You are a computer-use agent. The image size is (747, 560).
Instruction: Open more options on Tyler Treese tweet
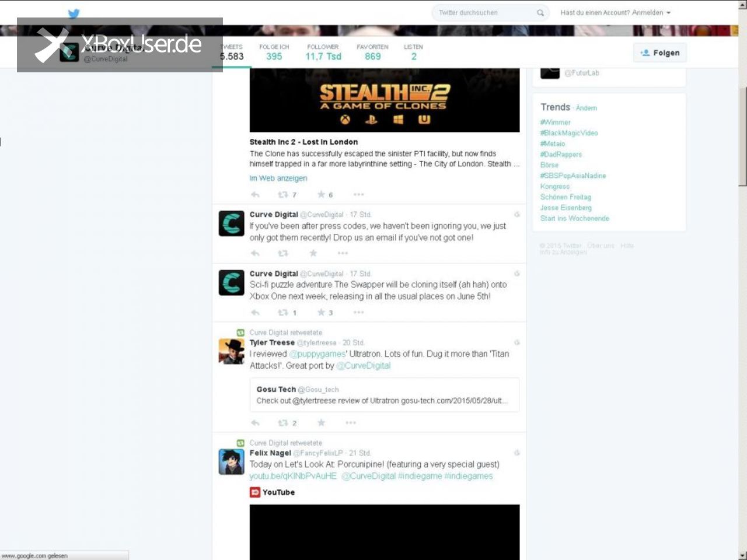pyautogui.click(x=351, y=423)
